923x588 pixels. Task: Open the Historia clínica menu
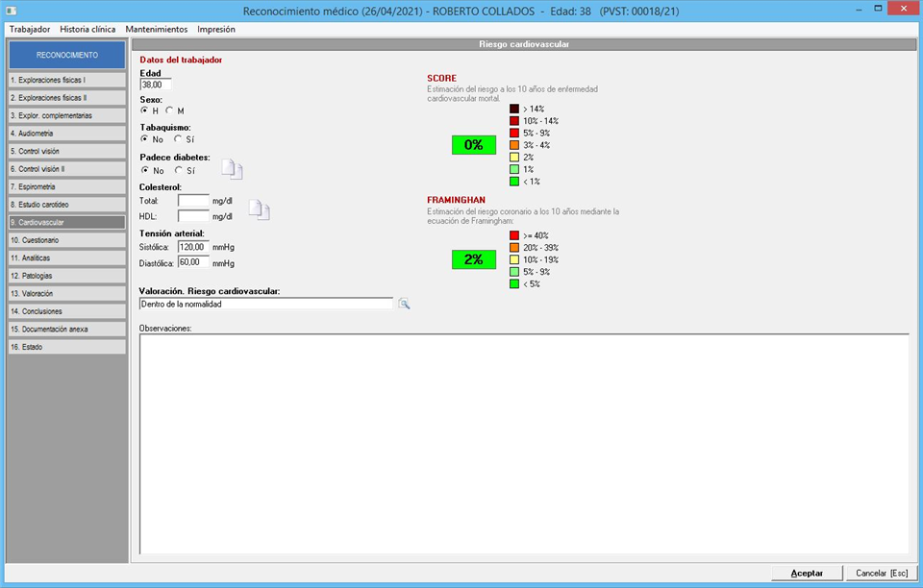pyautogui.click(x=87, y=29)
